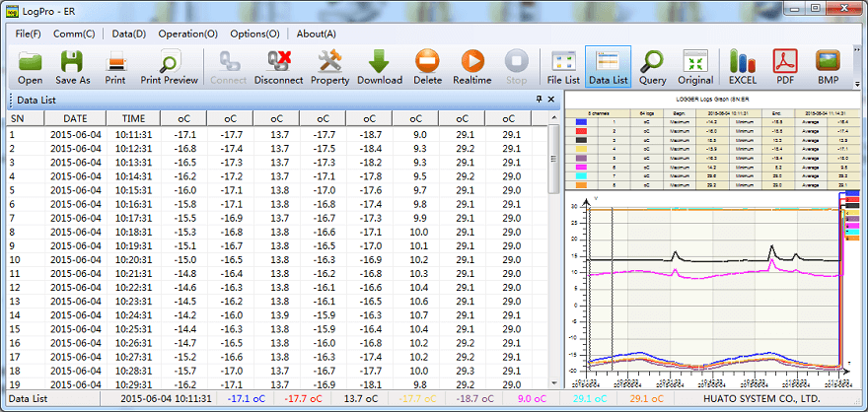Open the Comm(C) menu
The height and width of the screenshot is (412, 868).
(74, 34)
